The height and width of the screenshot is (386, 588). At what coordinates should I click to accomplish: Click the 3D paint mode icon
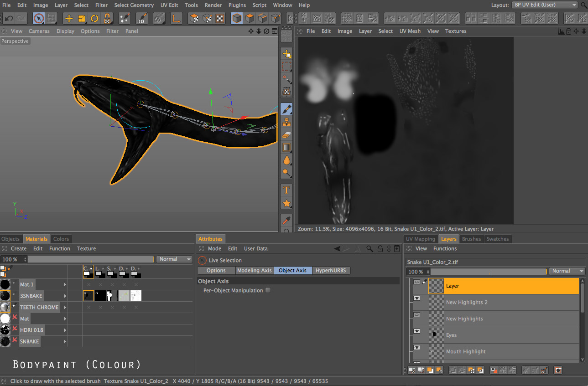point(141,19)
